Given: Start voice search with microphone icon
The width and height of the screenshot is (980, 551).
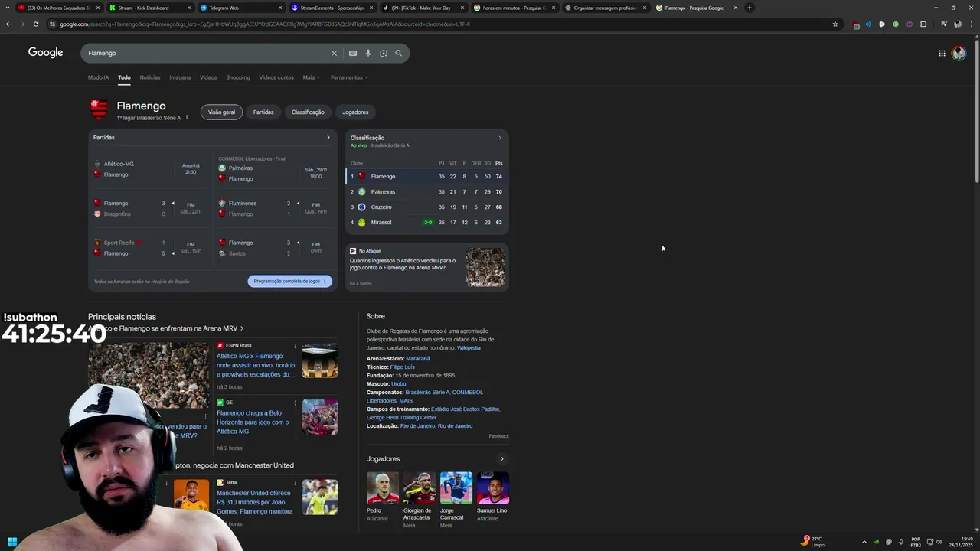Looking at the screenshot, I should [x=368, y=53].
